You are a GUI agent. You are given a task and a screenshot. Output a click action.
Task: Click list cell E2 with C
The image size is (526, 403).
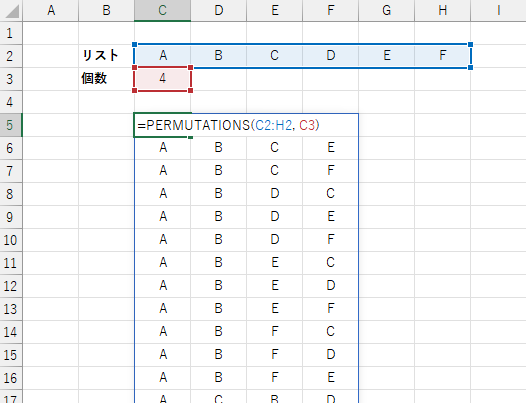pos(275,56)
